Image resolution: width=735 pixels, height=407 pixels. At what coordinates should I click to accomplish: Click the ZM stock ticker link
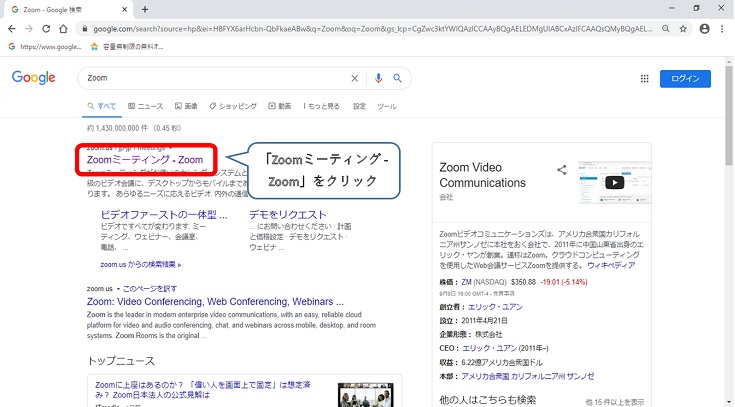pyautogui.click(x=466, y=282)
